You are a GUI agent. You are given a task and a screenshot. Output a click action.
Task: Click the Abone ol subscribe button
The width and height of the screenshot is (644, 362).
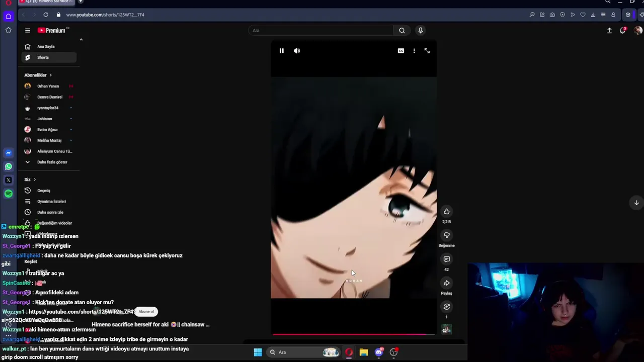[x=146, y=312]
